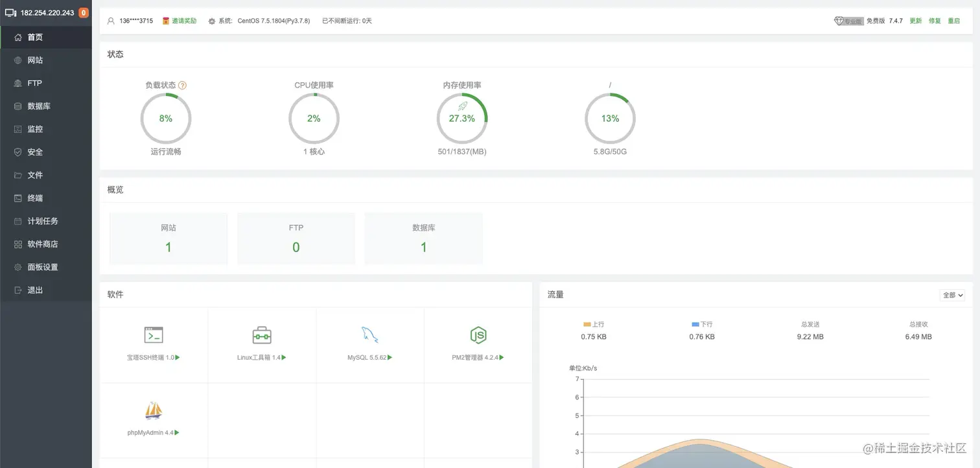Image resolution: width=980 pixels, height=468 pixels.
Task: Click the CPU使用率 2% gauge
Action: coord(314,118)
